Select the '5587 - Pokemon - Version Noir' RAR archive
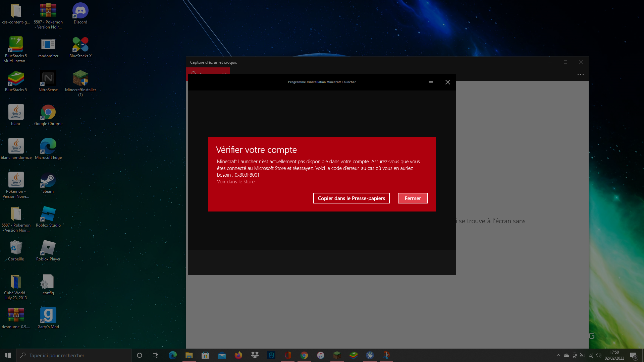 coord(48,16)
